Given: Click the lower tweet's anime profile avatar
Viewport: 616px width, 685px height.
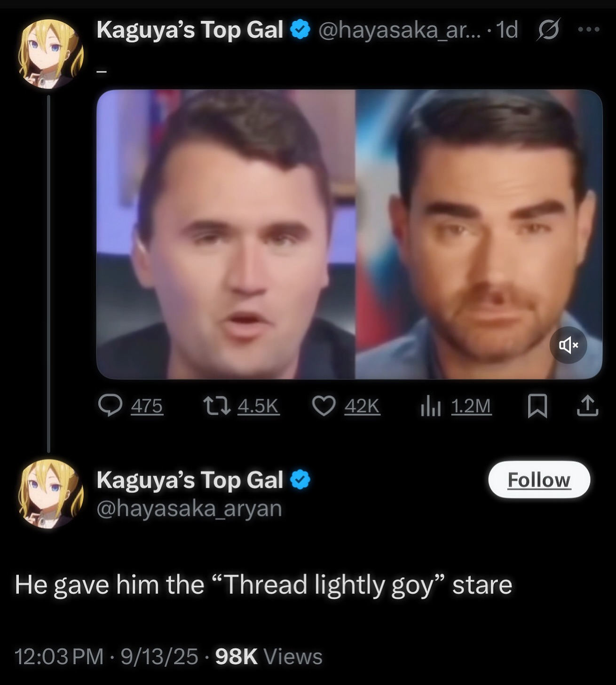Looking at the screenshot, I should [x=50, y=494].
